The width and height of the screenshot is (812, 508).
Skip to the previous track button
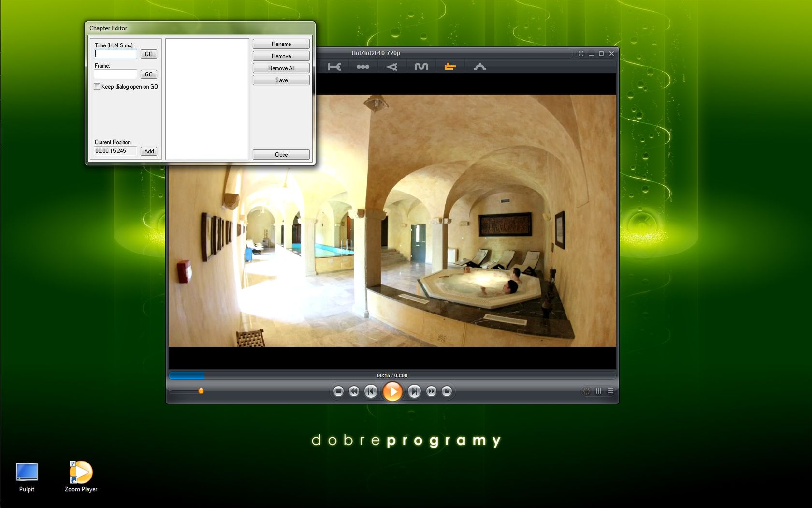[x=371, y=391]
